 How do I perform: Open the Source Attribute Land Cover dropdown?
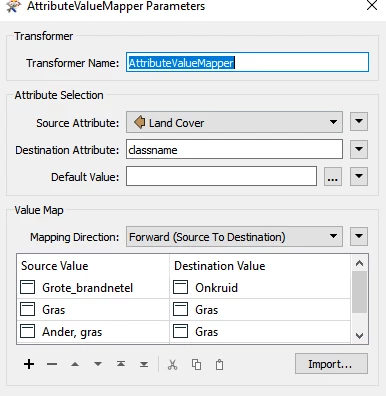coord(234,122)
